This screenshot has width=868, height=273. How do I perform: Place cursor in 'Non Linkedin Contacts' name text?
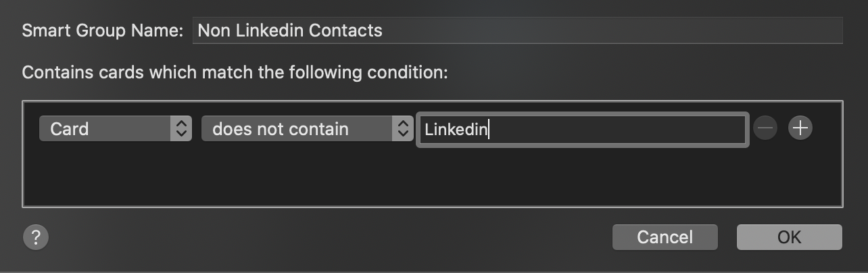coord(290,31)
